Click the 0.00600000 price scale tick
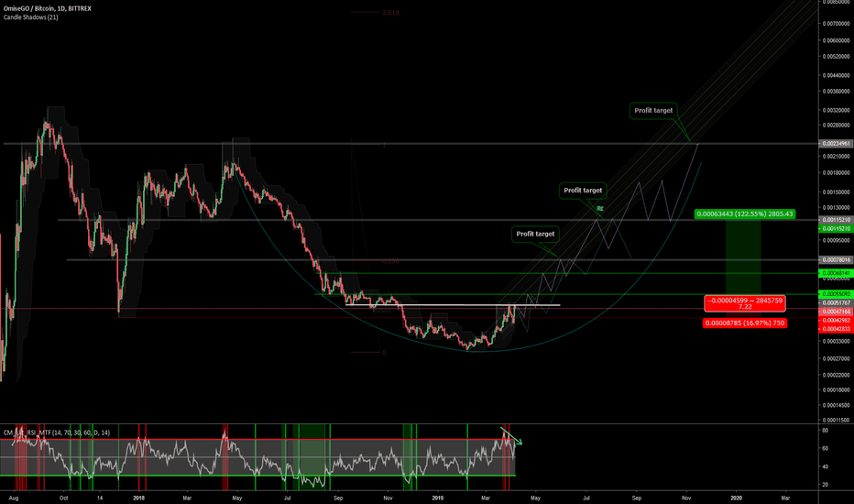 pyautogui.click(x=836, y=41)
